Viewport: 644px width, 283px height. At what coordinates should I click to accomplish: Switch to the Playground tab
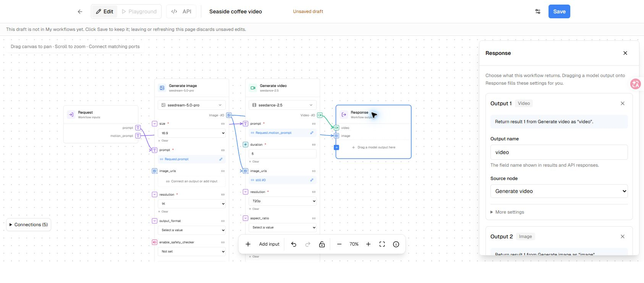(x=139, y=11)
